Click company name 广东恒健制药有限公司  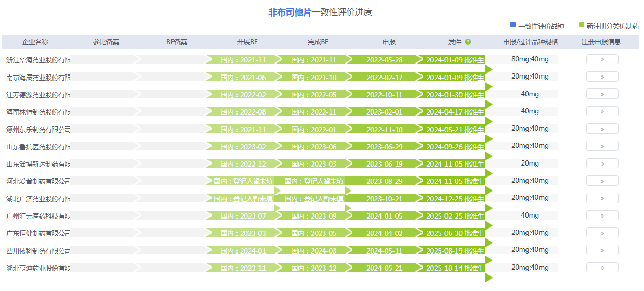38,233
